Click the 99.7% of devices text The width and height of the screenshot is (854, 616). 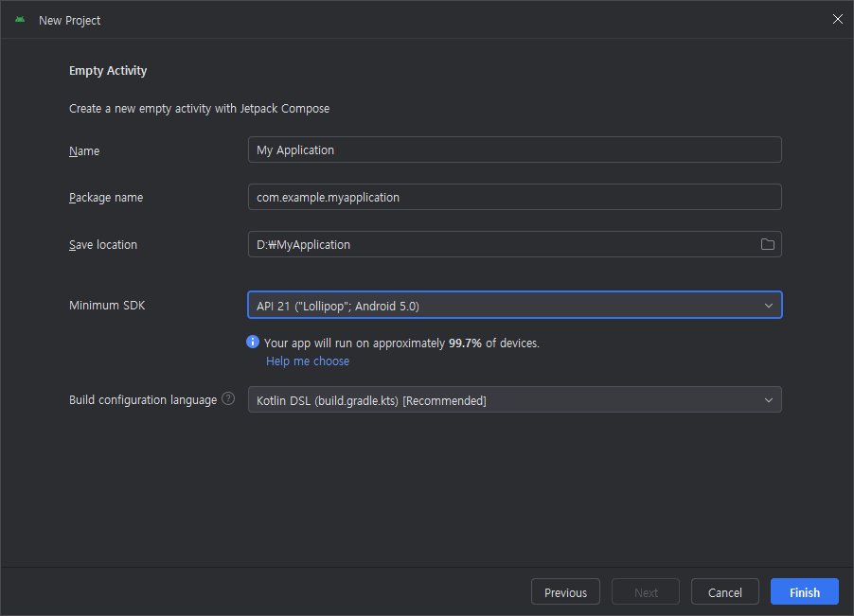494,343
